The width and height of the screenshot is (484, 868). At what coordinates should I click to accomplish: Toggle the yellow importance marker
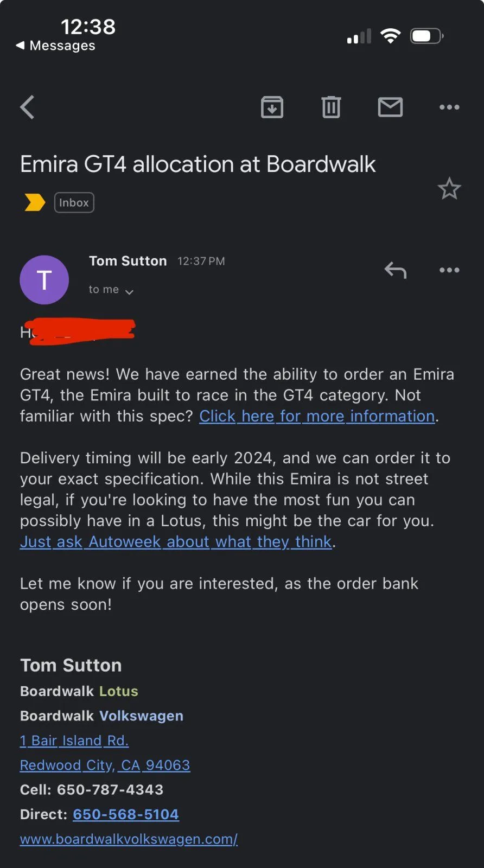(35, 202)
